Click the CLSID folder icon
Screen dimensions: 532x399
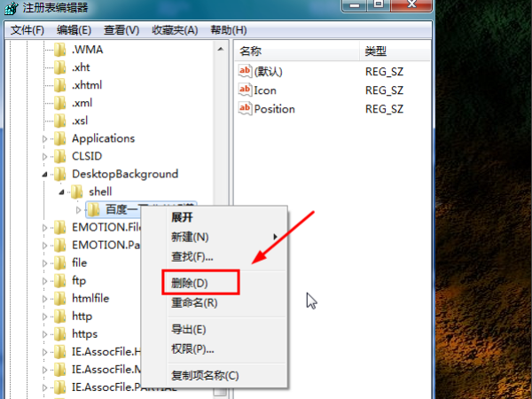coord(60,156)
